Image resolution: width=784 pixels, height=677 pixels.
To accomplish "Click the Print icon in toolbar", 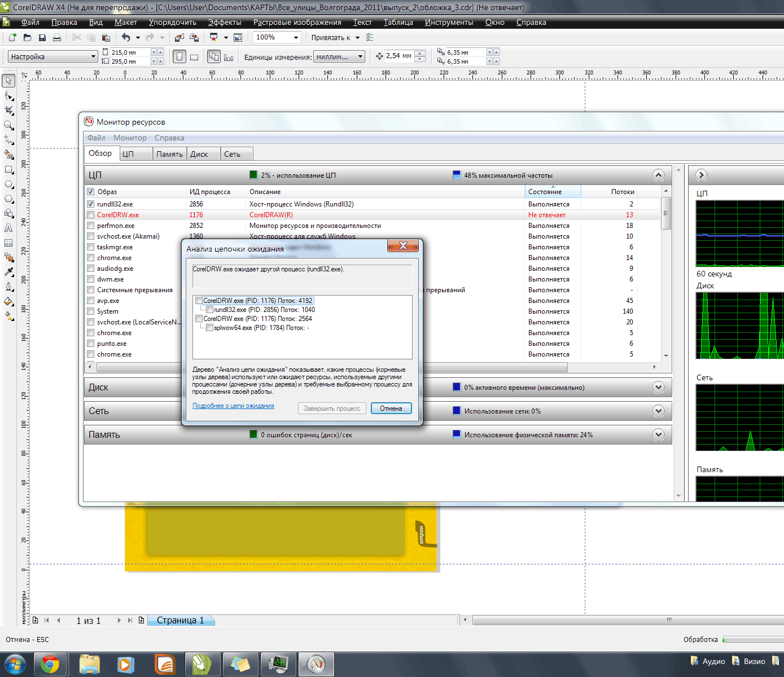I will [57, 37].
